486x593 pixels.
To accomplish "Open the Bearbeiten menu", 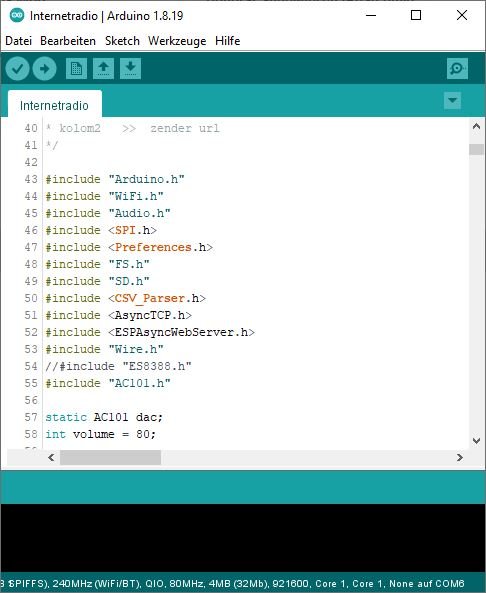I will [x=68, y=40].
